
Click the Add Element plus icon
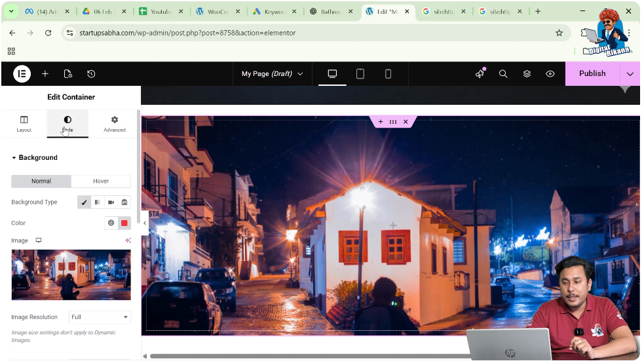coord(45,74)
